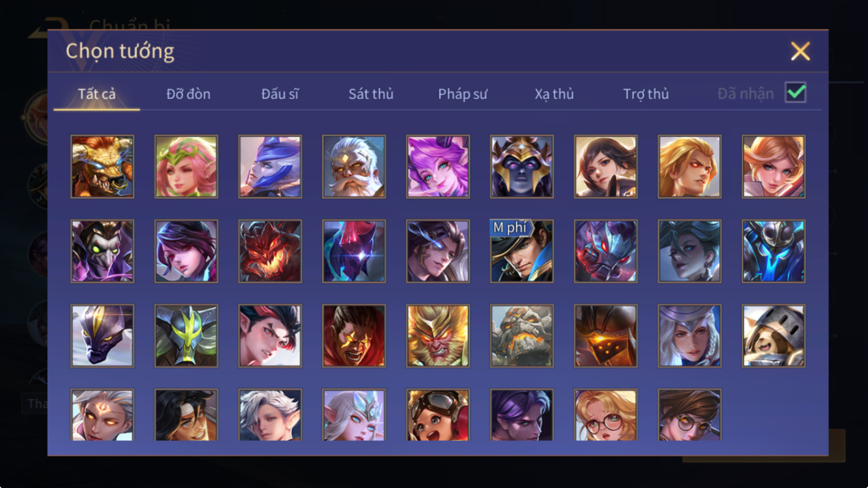
Task: Choose the goggles-wearing pilot kid hero
Action: tap(438, 415)
